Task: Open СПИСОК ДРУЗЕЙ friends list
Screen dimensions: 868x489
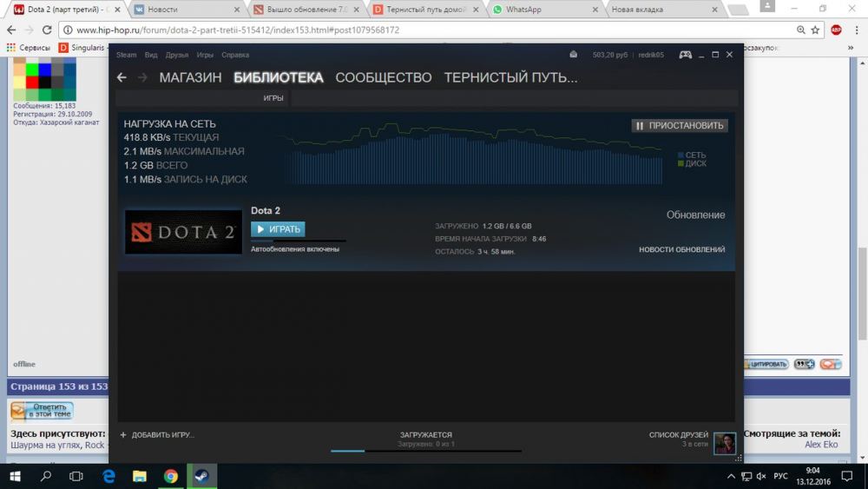Action: [x=678, y=435]
